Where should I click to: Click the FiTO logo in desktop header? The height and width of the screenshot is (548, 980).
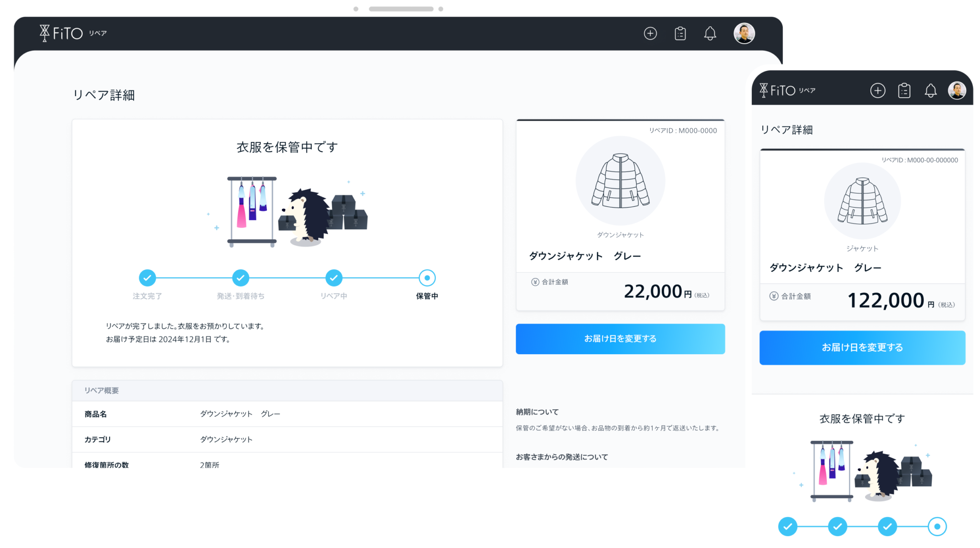point(61,33)
